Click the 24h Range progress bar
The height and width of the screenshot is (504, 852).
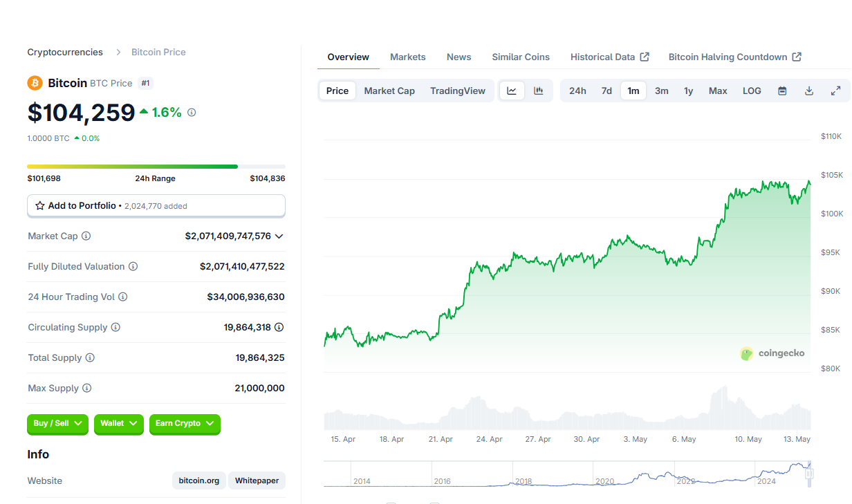click(x=156, y=167)
